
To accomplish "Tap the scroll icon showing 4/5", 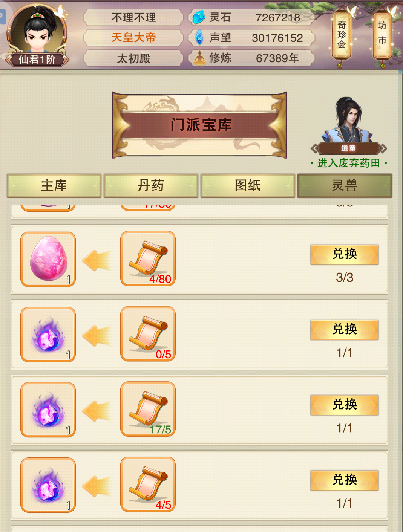I will point(148,485).
